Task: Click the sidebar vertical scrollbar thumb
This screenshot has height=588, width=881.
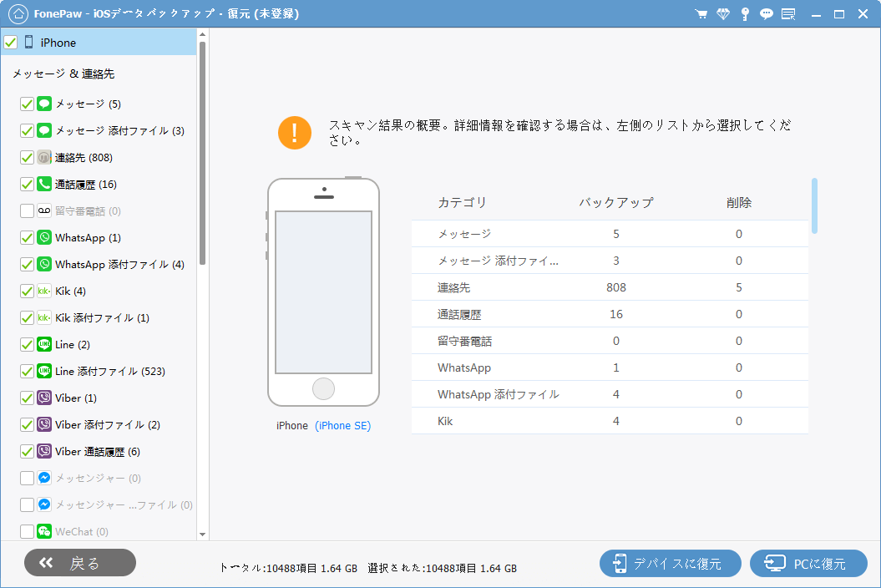Action: [x=202, y=153]
